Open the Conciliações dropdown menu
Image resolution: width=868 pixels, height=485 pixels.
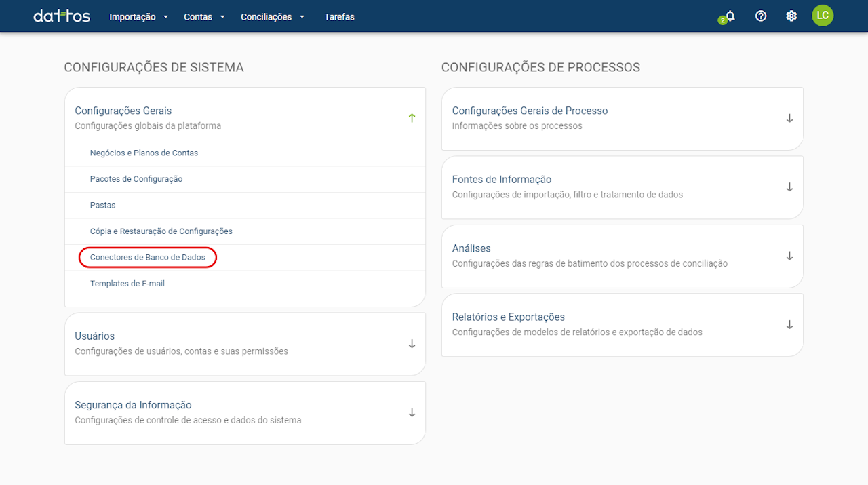point(272,17)
